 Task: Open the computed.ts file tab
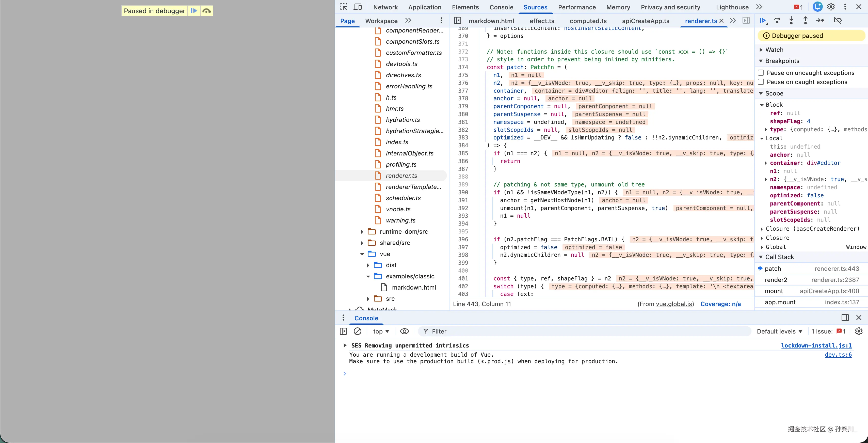pyautogui.click(x=588, y=21)
